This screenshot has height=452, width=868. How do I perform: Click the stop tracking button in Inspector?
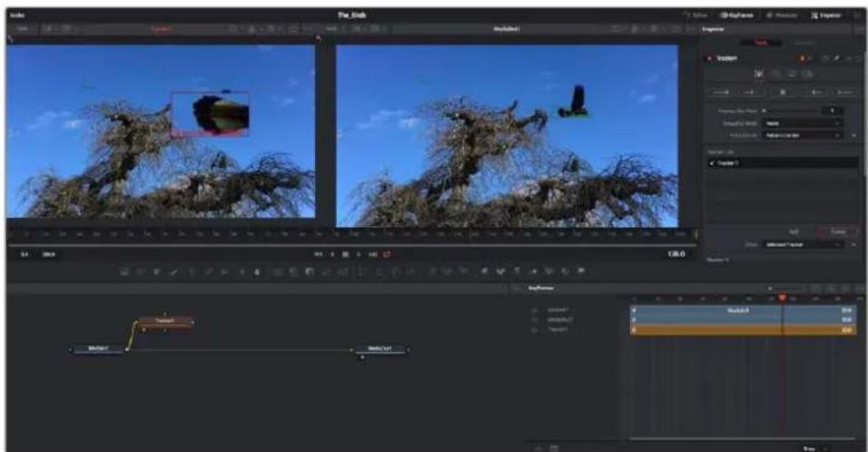(783, 92)
